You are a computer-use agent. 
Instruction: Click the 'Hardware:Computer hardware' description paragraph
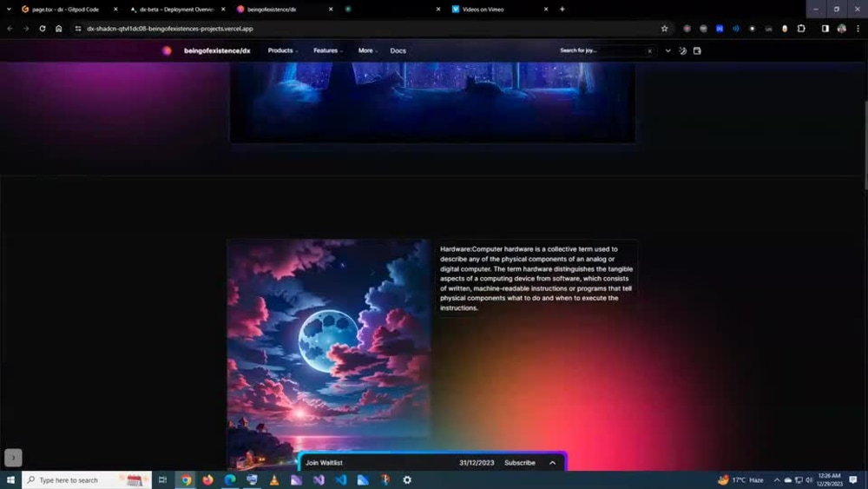pos(536,278)
